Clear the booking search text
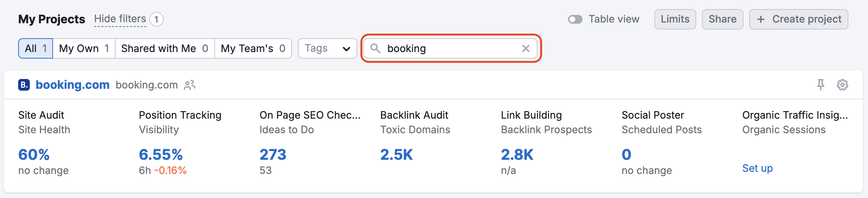 526,48
